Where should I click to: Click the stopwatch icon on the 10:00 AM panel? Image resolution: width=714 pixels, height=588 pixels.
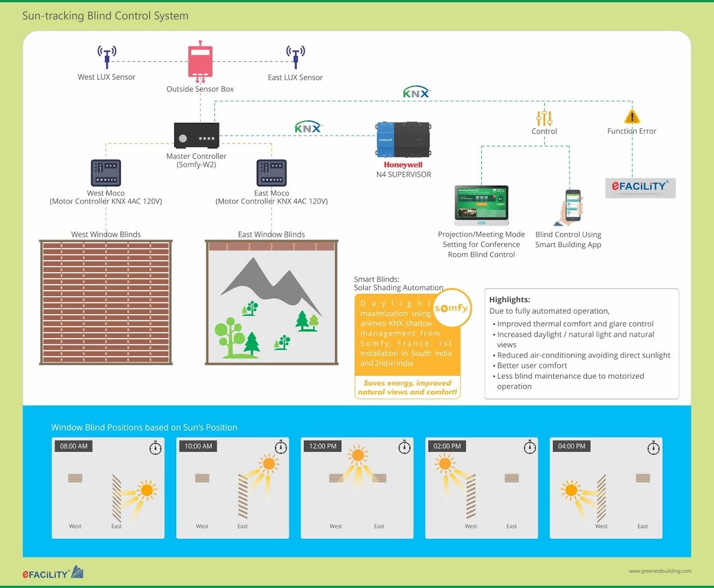pos(281,447)
